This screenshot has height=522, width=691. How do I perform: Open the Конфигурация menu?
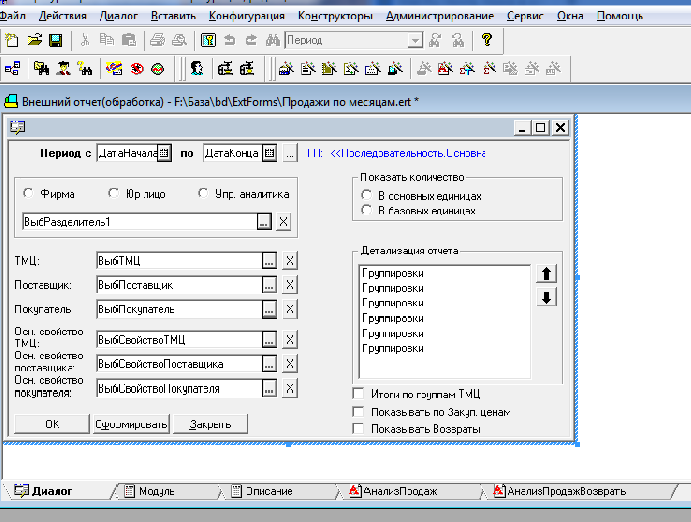[x=250, y=16]
